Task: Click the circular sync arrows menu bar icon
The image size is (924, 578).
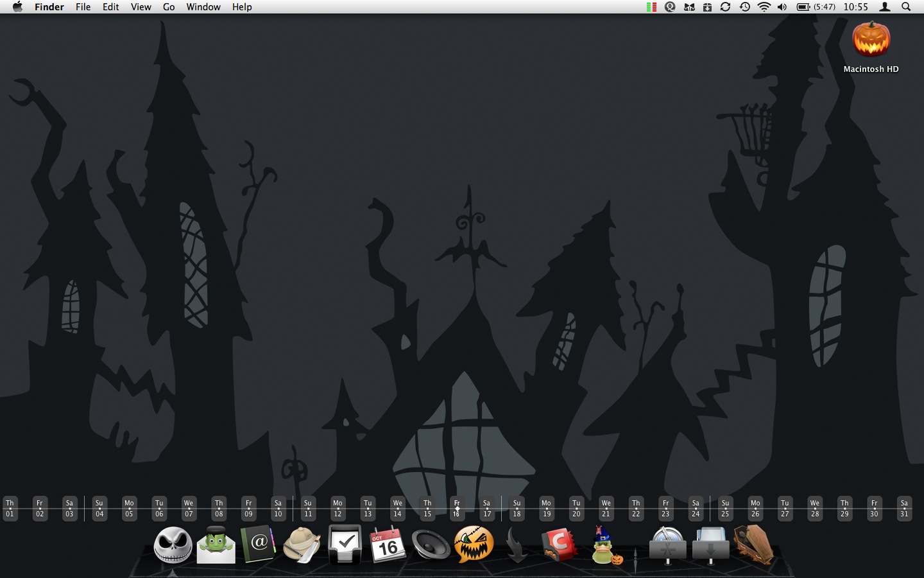Action: pyautogui.click(x=725, y=7)
